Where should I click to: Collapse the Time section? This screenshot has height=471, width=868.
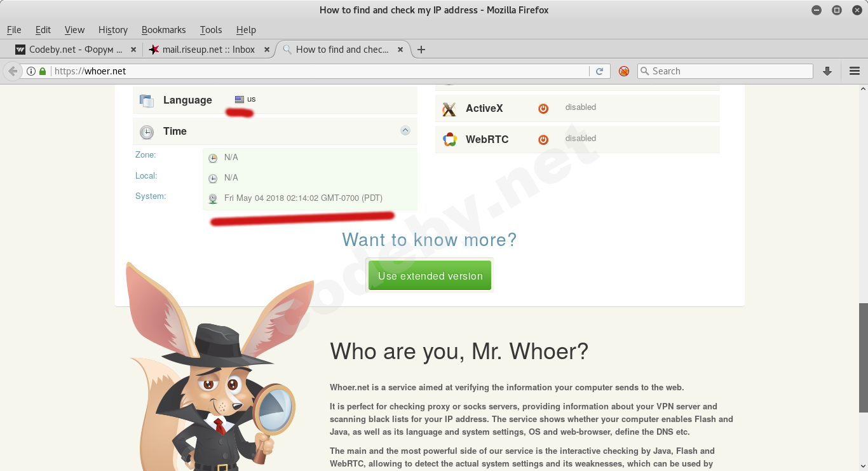point(405,130)
